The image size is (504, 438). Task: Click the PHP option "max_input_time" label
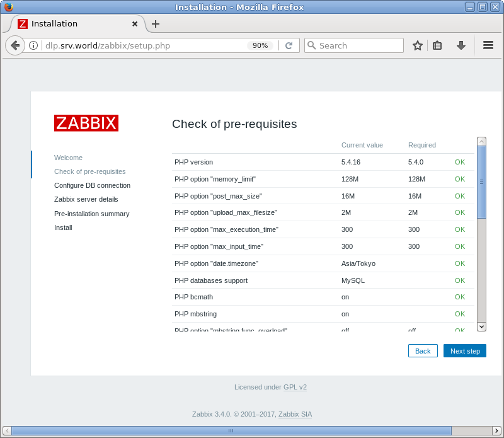click(219, 246)
